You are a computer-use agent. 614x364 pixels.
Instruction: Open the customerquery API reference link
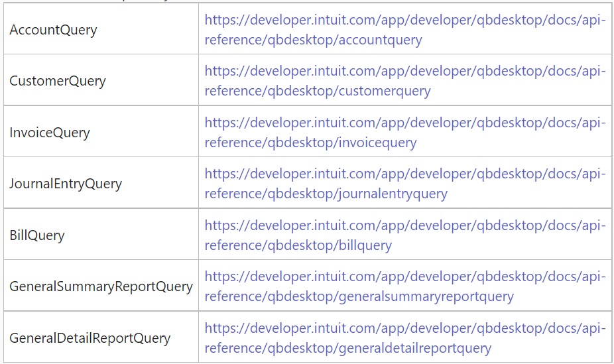coord(405,81)
